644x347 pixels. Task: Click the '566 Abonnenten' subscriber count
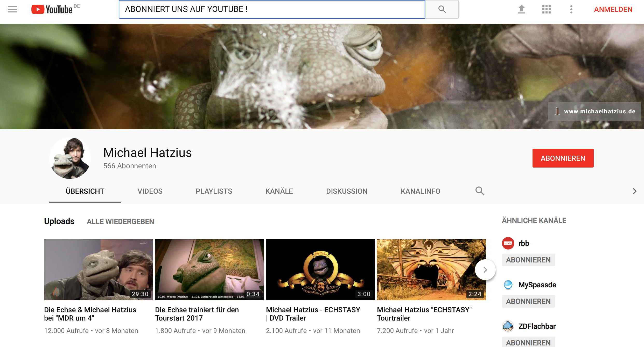tap(130, 166)
